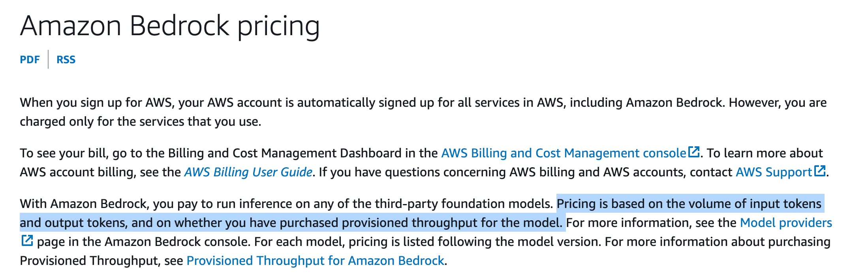Open the PDF version link

point(30,60)
